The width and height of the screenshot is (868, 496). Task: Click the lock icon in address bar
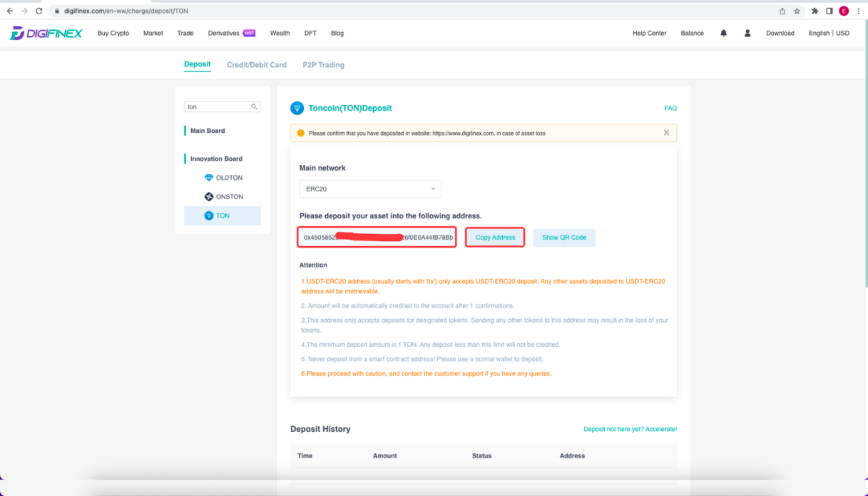pyautogui.click(x=57, y=11)
